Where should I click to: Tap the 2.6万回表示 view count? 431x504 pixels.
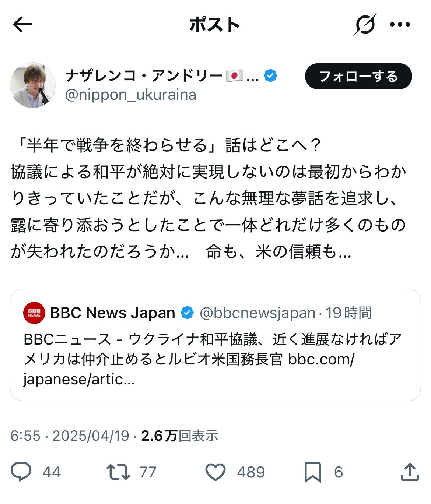(180, 436)
